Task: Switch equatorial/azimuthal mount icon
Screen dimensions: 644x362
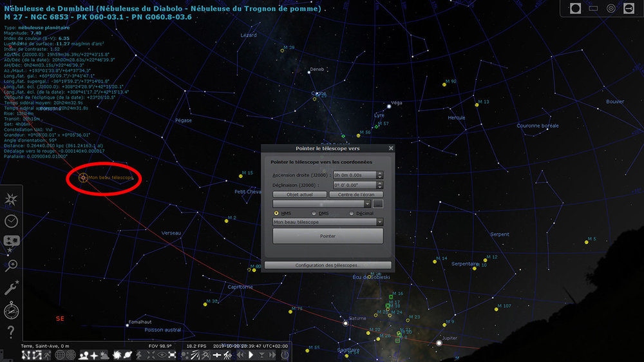Action: (139, 355)
